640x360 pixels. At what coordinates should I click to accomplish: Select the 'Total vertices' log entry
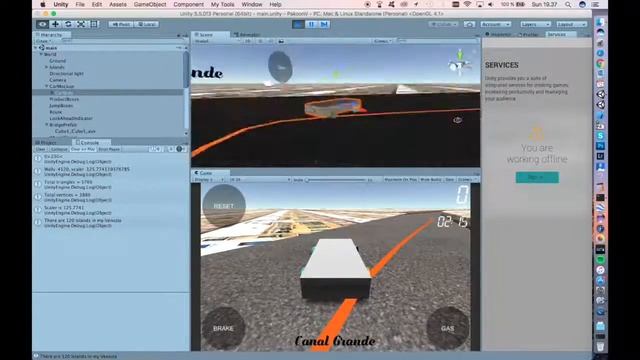[111, 198]
